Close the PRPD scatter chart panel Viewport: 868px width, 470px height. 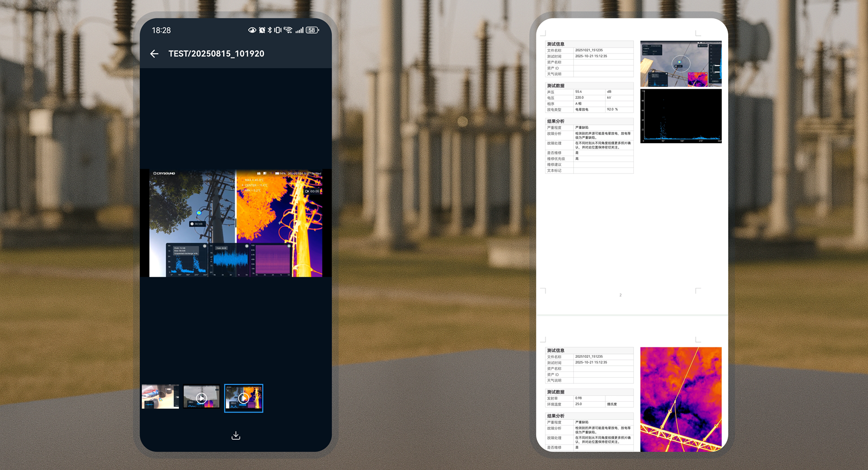(205, 246)
